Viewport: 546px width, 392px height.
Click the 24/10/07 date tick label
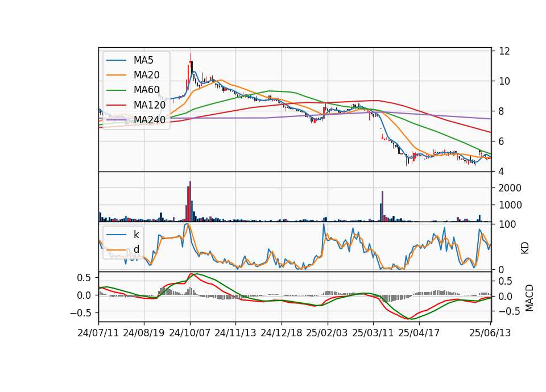click(x=190, y=333)
